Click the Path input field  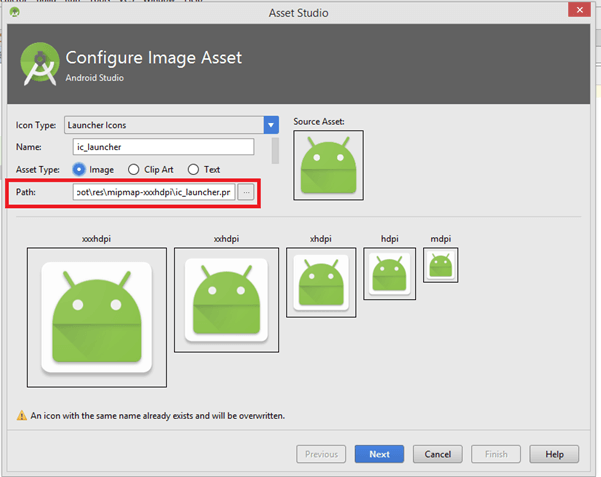[x=154, y=192]
